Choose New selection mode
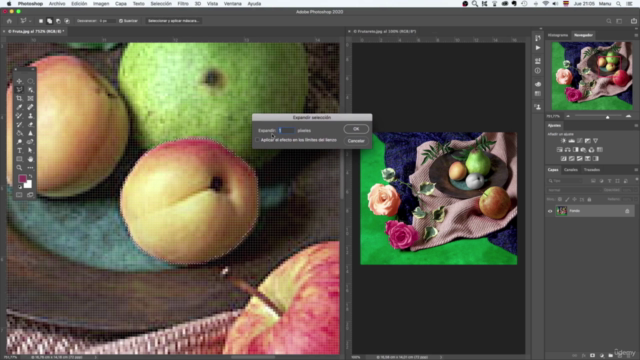This screenshot has width=640, height=360. tap(41, 21)
